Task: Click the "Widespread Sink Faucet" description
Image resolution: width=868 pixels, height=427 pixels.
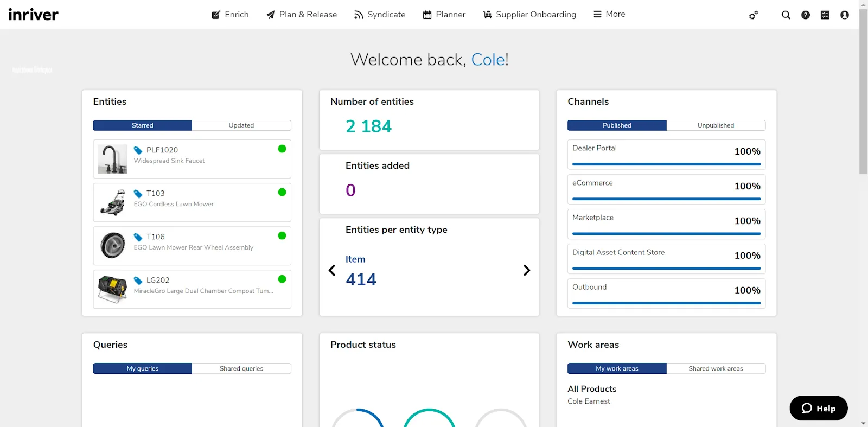Action: tap(169, 161)
